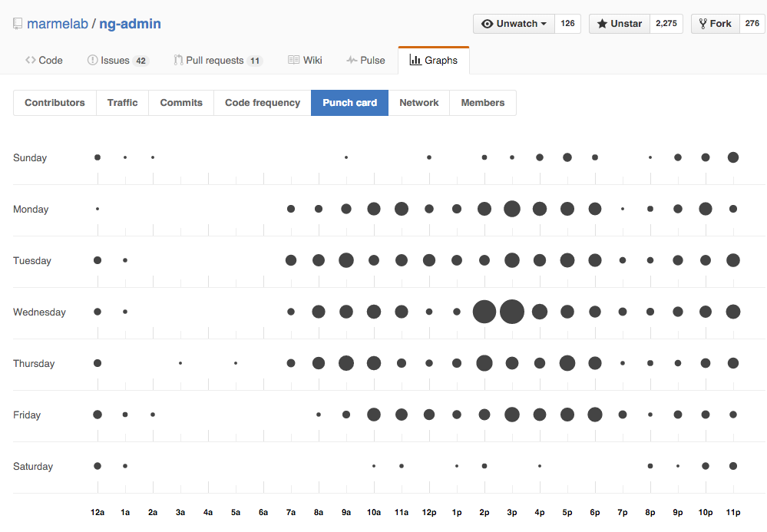
Task: Open the Code frequency graph
Action: (262, 103)
